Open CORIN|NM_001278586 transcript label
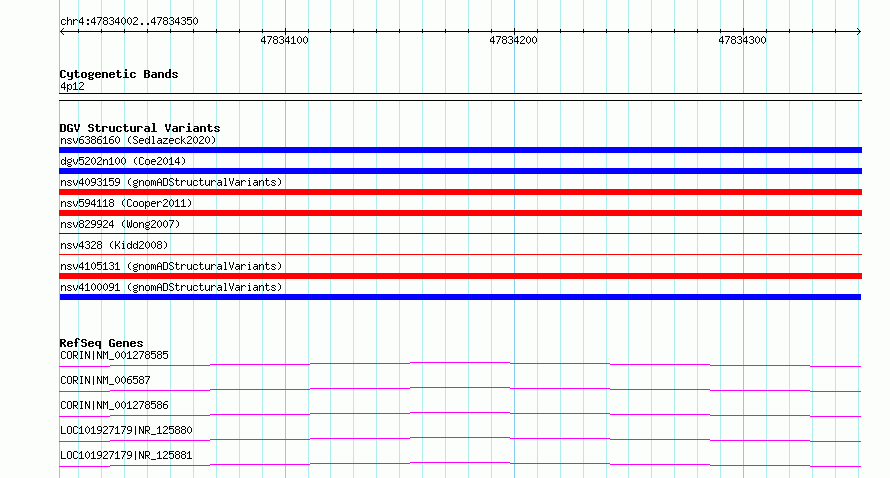Viewport: 890px width, 478px height. coord(114,405)
